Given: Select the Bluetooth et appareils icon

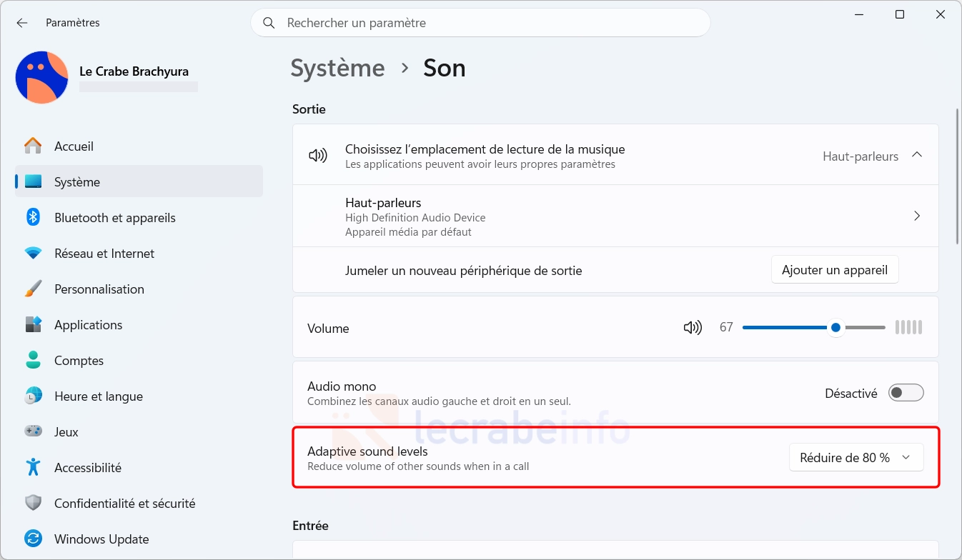Looking at the screenshot, I should [x=33, y=217].
